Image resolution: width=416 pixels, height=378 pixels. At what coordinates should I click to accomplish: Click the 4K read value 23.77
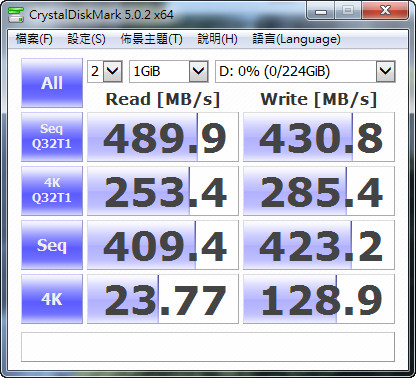pos(163,299)
